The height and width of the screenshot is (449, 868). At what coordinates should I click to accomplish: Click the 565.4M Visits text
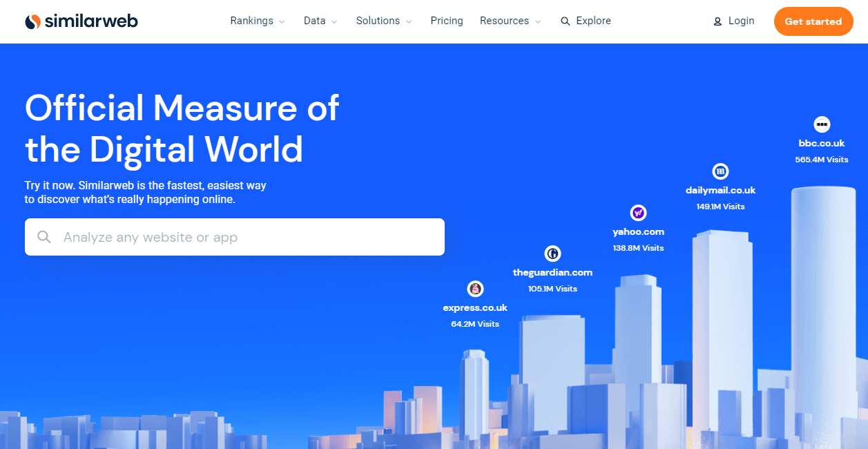coord(822,160)
